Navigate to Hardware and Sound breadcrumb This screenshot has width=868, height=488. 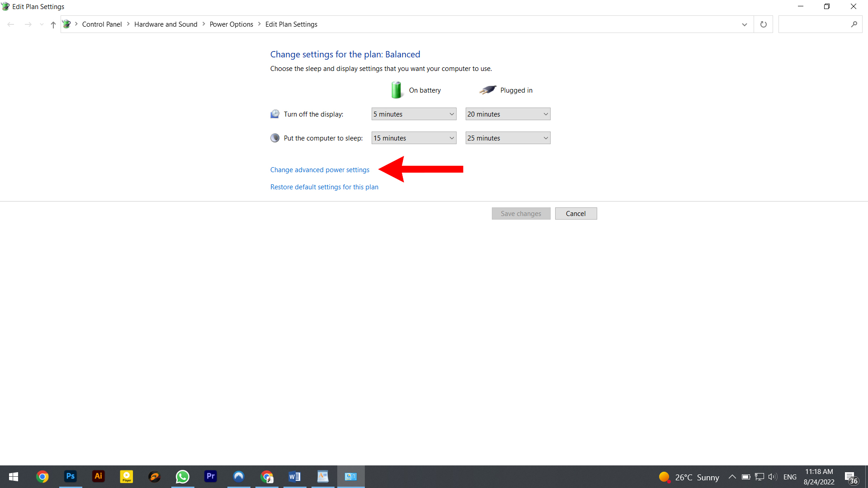166,24
